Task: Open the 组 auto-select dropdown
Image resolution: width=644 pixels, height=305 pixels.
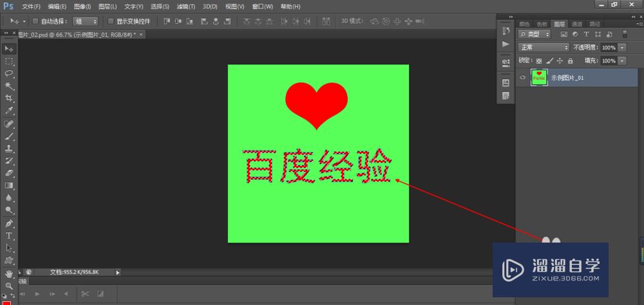Action: (86, 21)
